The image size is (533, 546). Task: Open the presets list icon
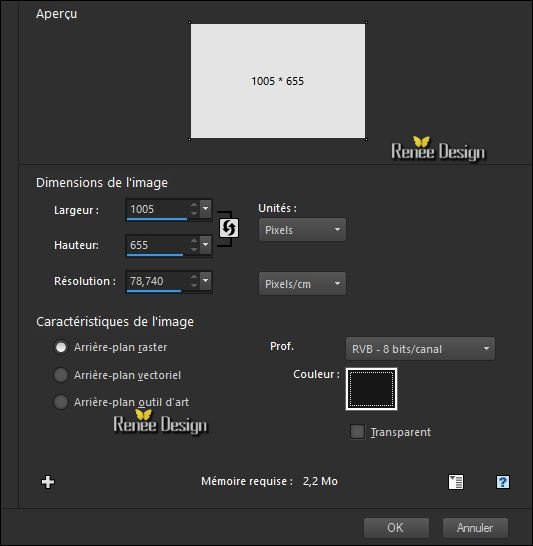coord(456,482)
